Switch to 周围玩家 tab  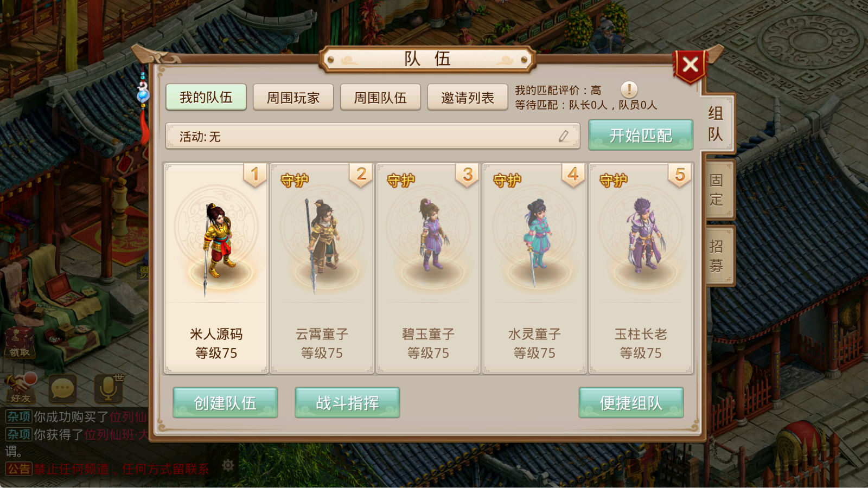pyautogui.click(x=293, y=98)
